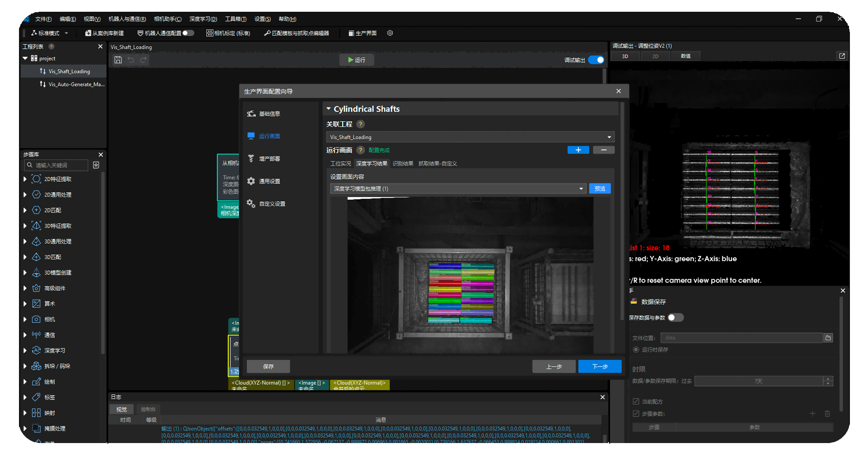Click help icon next to 关联工程
The height and width of the screenshot is (453, 868).
tap(360, 124)
